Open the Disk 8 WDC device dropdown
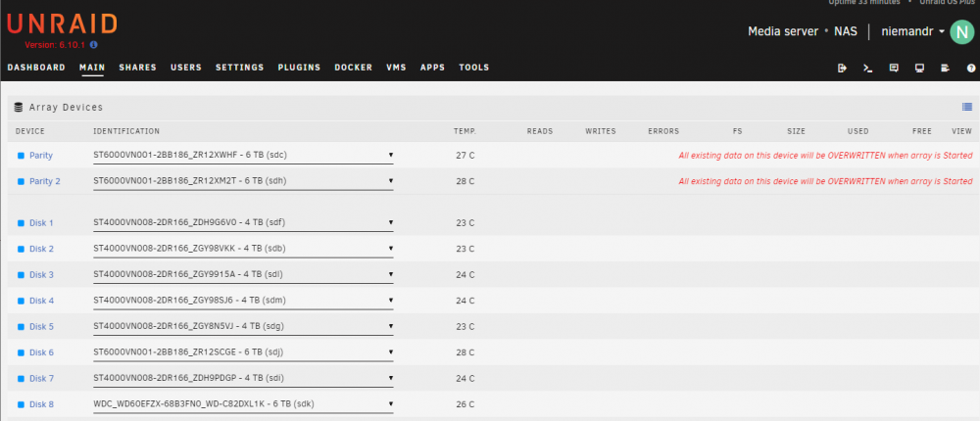Image resolution: width=980 pixels, height=421 pixels. (243, 404)
